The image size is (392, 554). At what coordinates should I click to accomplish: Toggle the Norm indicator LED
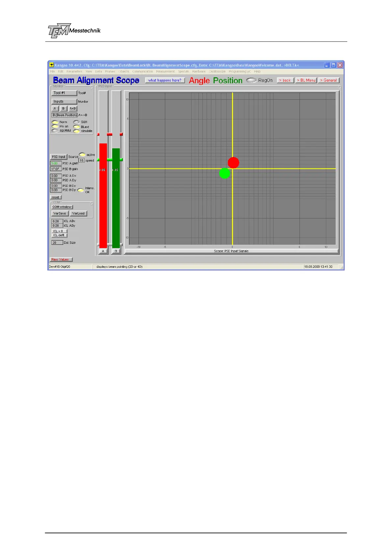click(55, 122)
